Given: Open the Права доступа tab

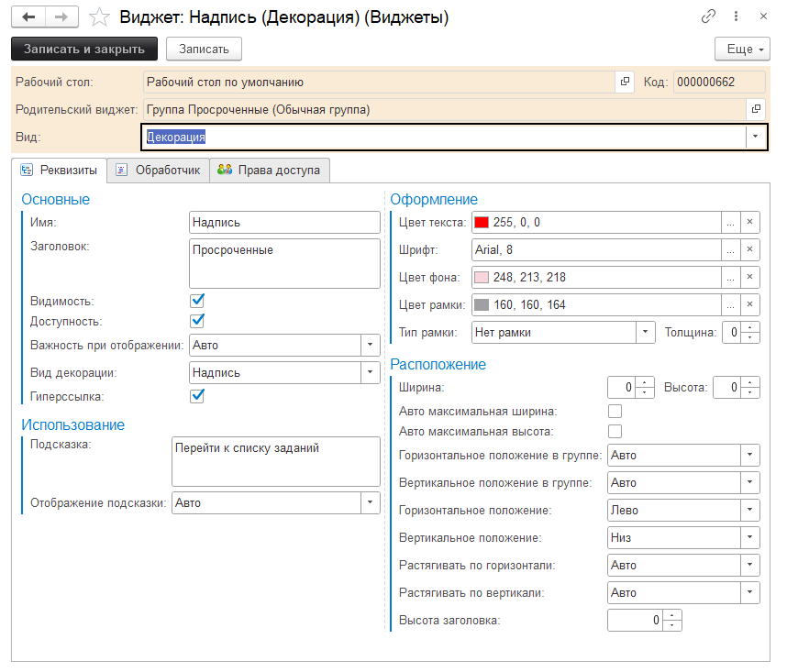Looking at the screenshot, I should click(269, 170).
